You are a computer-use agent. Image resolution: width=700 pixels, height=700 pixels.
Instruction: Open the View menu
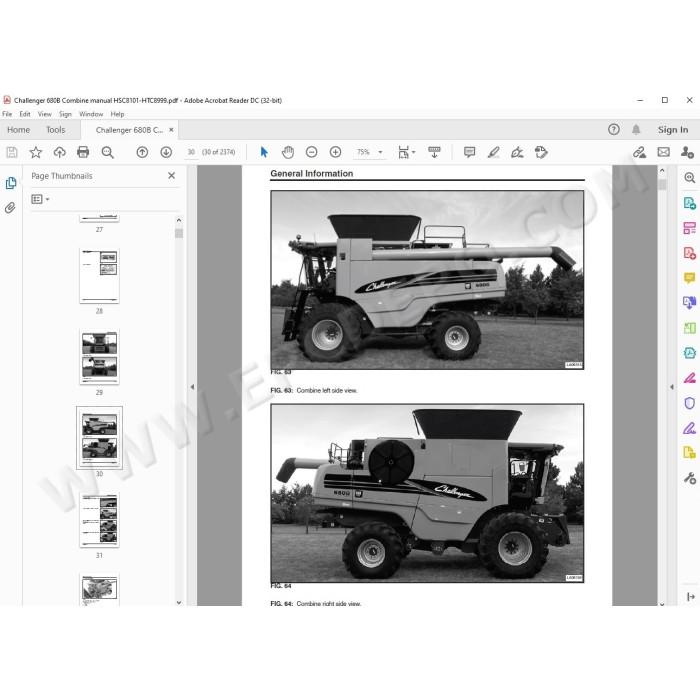(x=44, y=114)
